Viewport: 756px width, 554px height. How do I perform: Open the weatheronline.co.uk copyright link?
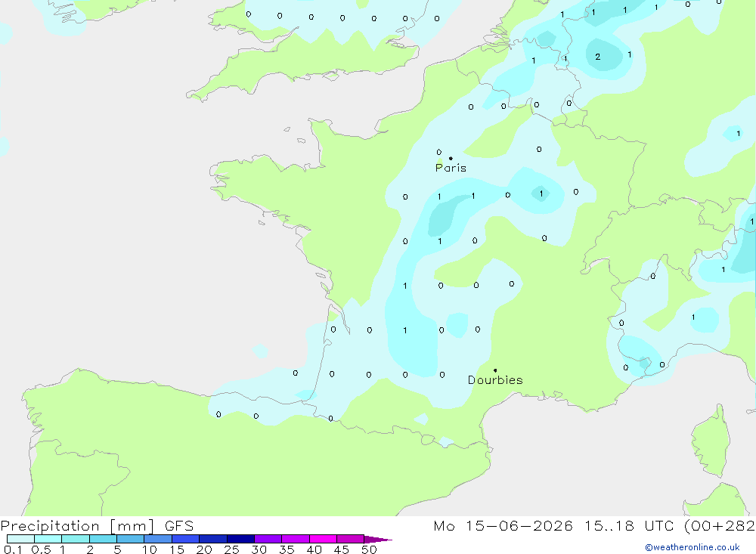(x=692, y=547)
